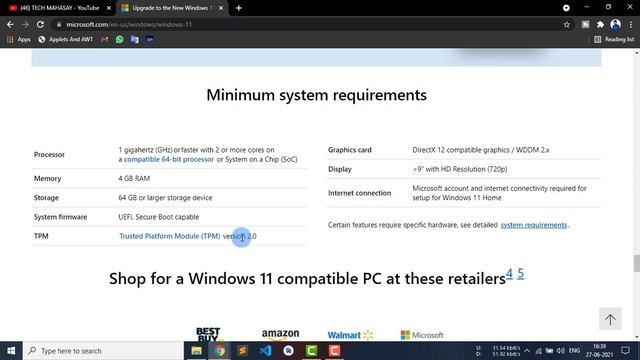The width and height of the screenshot is (640, 360).
Task: Open Visual Studio Code from the taskbar
Action: (265, 351)
